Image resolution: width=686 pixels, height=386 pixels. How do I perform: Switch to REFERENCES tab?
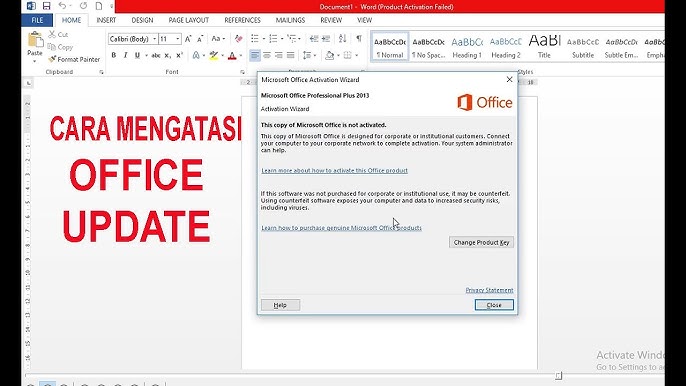(x=242, y=20)
